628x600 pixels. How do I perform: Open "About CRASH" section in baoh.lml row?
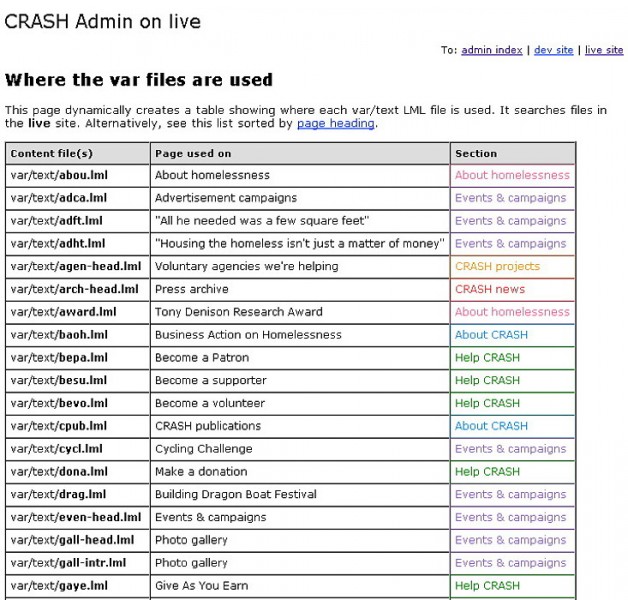(490, 335)
